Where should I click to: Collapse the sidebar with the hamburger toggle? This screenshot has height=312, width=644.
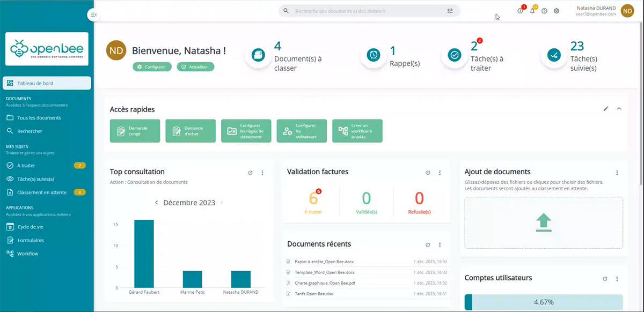coord(93,14)
